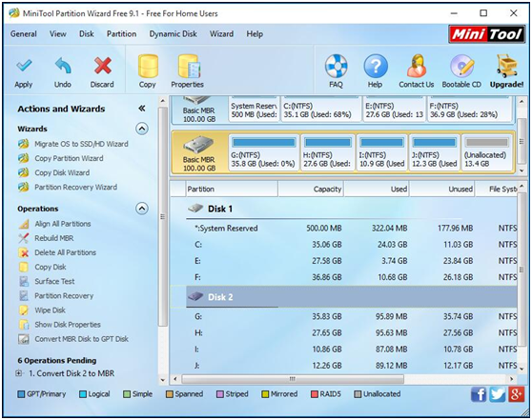Screen dimensions: 532x420
Task: Sort by the Used column header
Action: click(x=377, y=189)
